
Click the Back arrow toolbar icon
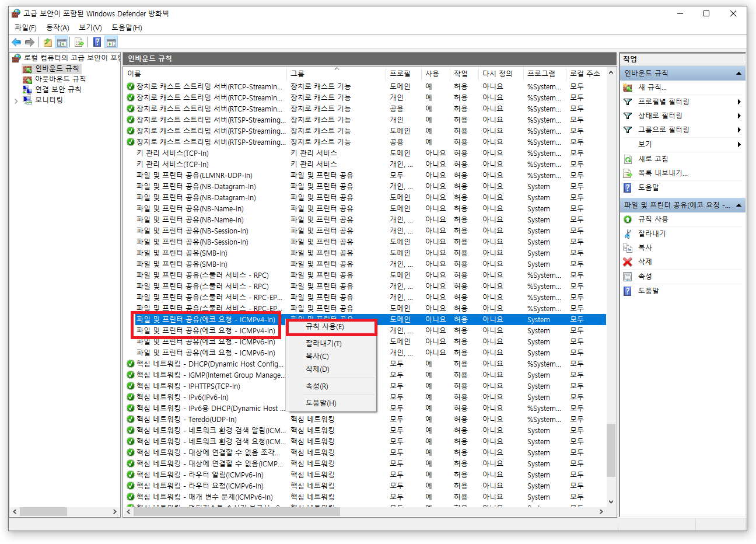point(16,42)
